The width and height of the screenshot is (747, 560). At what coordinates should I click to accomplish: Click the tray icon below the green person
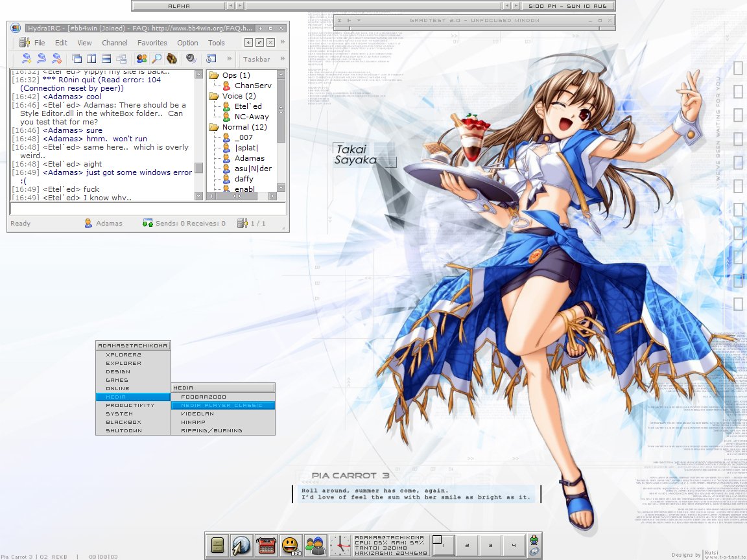click(534, 552)
